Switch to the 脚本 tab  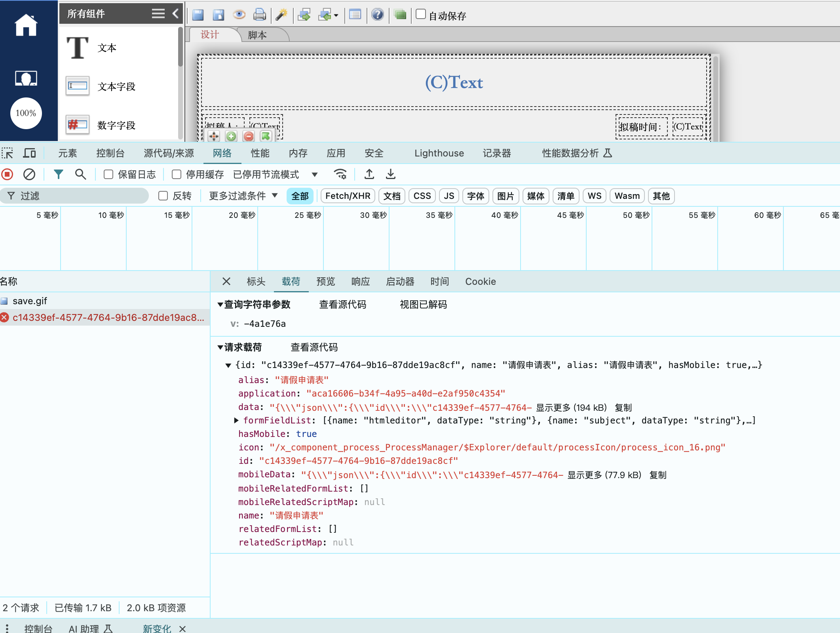coord(258,35)
